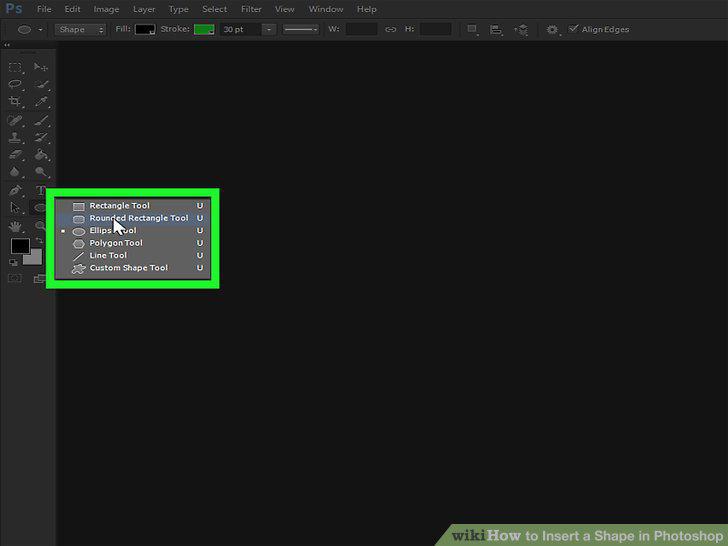Click the green Stroke color swatch
728x546 pixels.
(204, 29)
